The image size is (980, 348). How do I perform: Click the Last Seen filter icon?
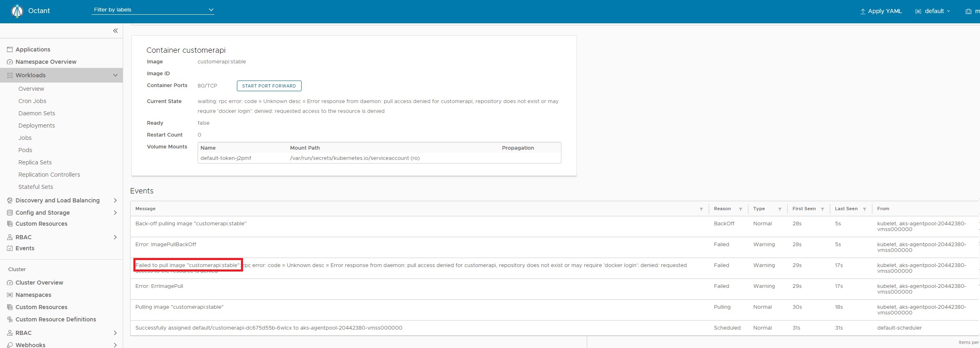(864, 209)
